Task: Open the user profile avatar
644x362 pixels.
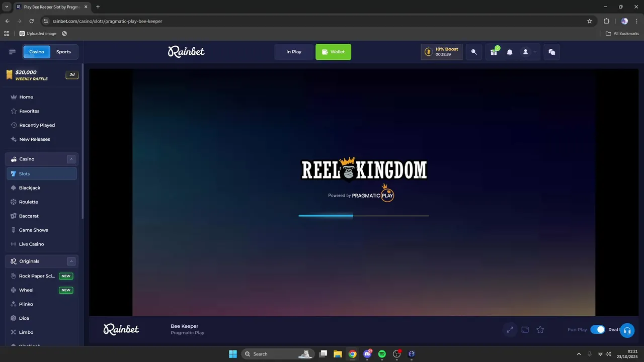Action: (525, 52)
